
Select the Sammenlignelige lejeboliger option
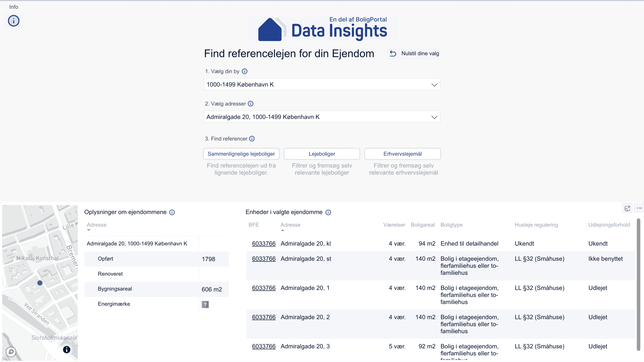coord(241,154)
